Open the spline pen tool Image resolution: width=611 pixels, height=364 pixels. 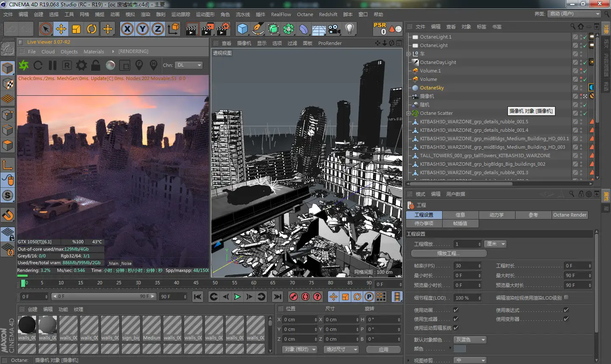coord(258,29)
